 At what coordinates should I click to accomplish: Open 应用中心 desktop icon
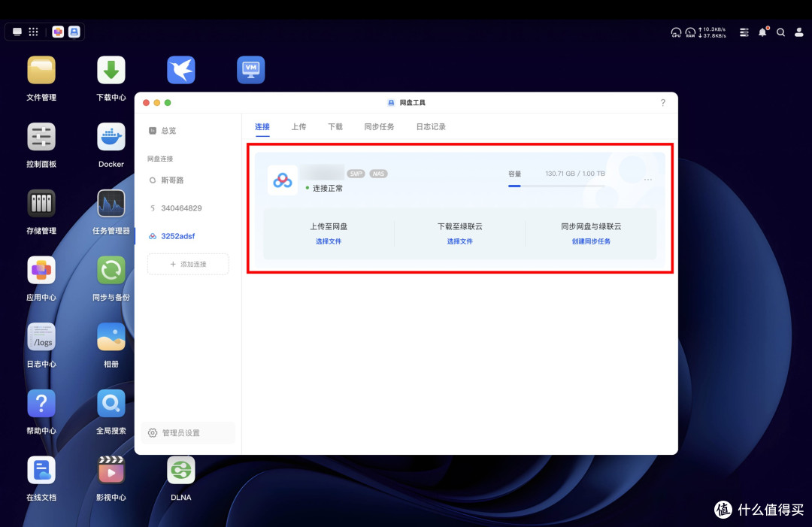click(41, 270)
